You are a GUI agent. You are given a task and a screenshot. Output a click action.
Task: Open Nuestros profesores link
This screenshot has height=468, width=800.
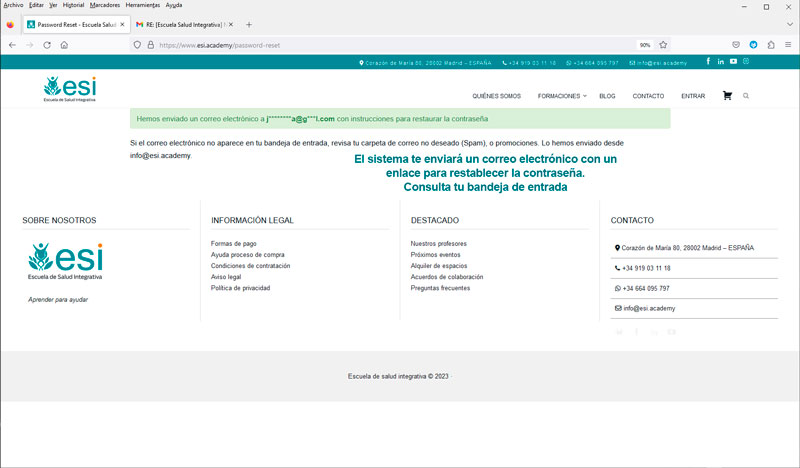tap(439, 243)
